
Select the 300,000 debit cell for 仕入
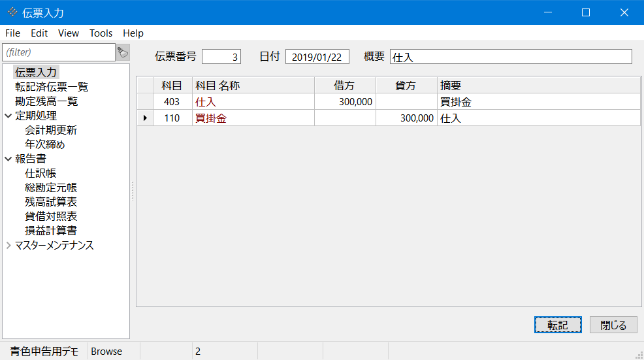[x=345, y=102]
